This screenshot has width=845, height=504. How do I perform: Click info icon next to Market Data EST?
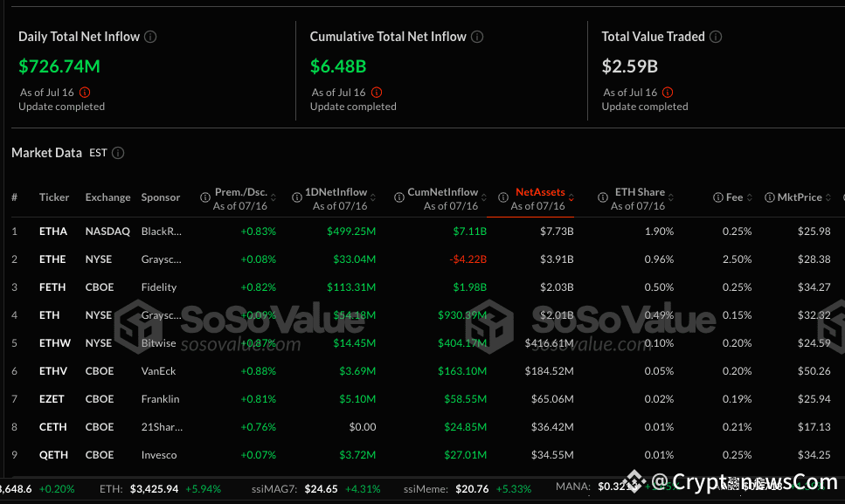click(x=118, y=153)
